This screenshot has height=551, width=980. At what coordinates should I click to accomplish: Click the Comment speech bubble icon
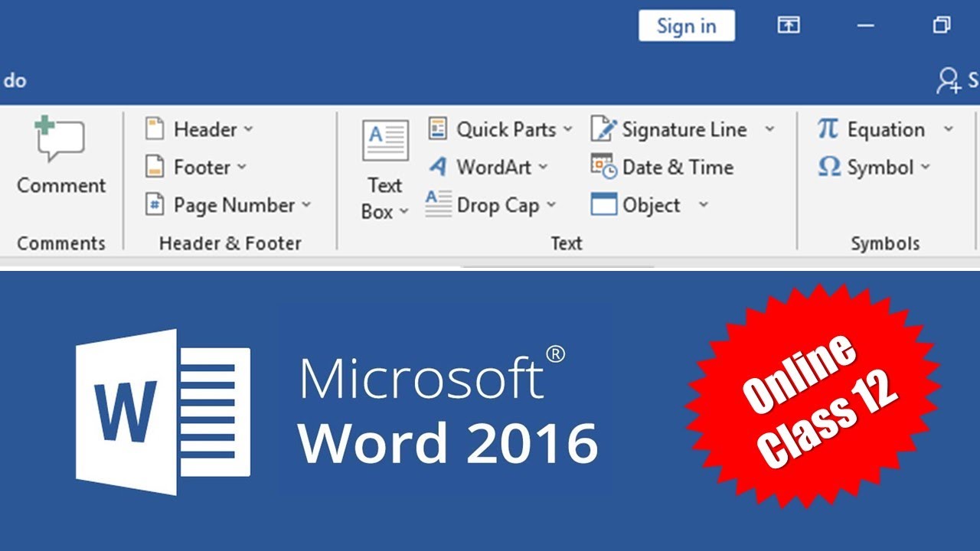click(x=60, y=139)
